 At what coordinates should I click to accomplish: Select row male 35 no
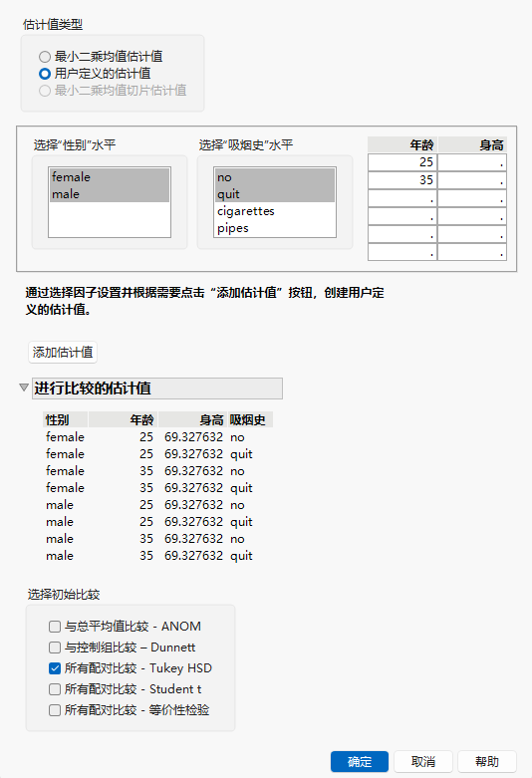coord(157,538)
